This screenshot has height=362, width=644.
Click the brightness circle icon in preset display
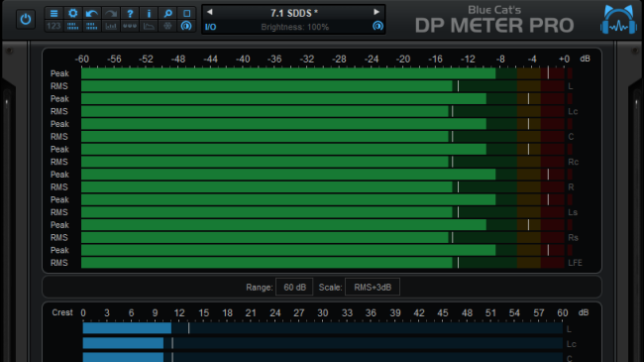[x=377, y=26]
